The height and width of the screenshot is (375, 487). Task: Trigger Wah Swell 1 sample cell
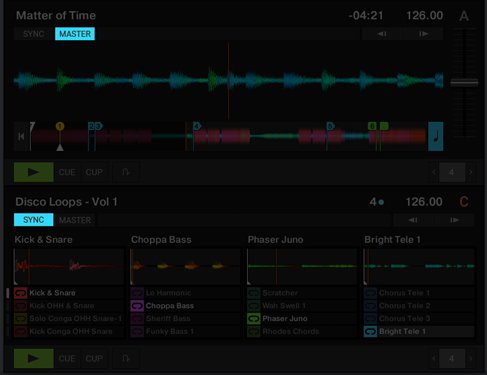pyautogui.click(x=302, y=306)
